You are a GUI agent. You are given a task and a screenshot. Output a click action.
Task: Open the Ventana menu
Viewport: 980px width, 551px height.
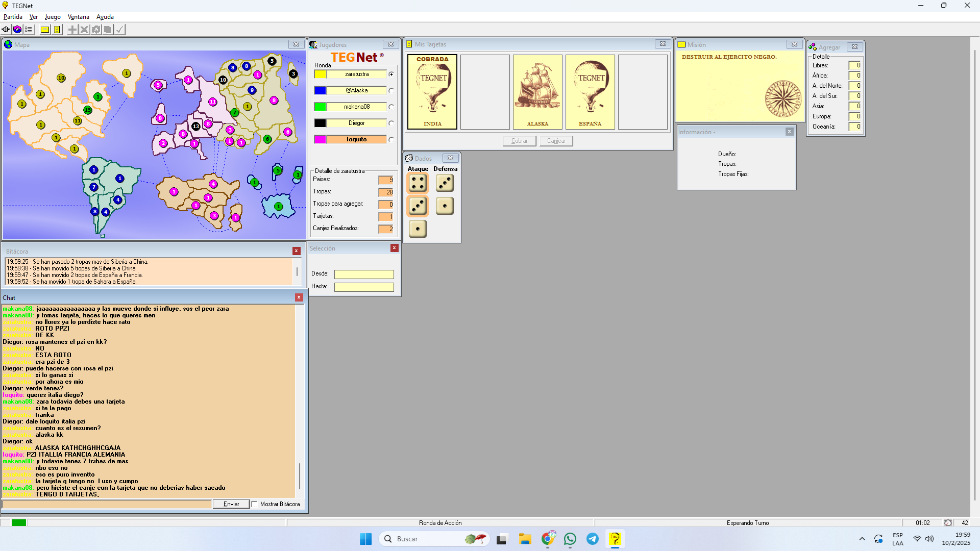click(x=78, y=17)
